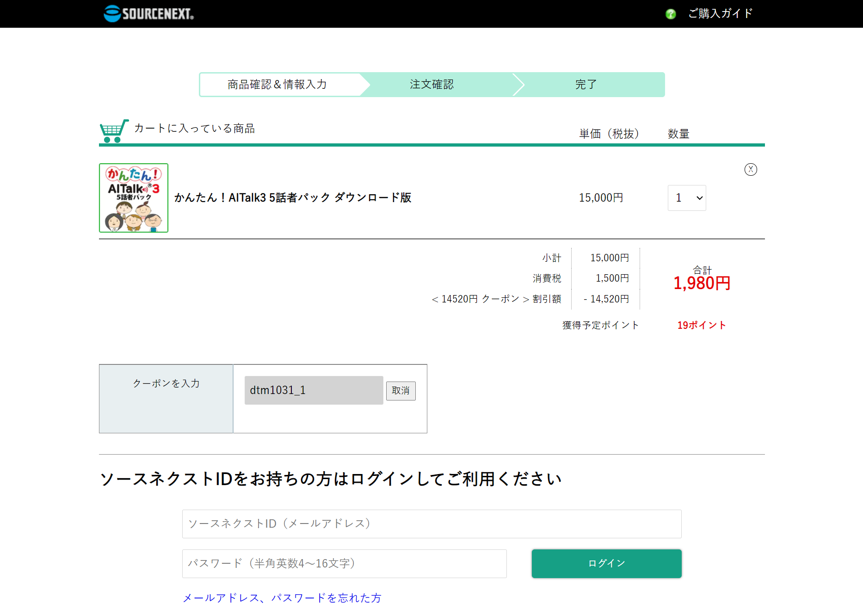Click the 15,000円 unit price value

pos(601,198)
